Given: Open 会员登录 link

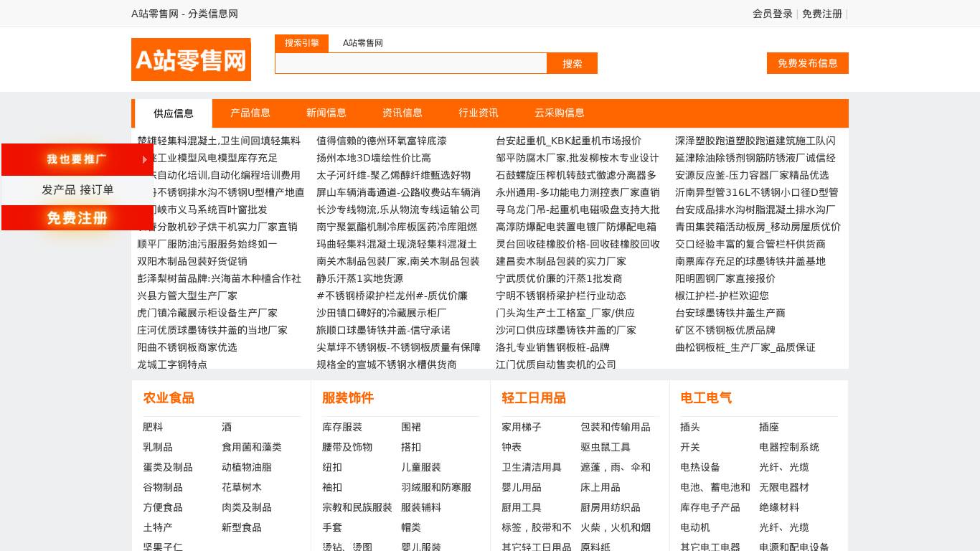Looking at the screenshot, I should pyautogui.click(x=773, y=14).
